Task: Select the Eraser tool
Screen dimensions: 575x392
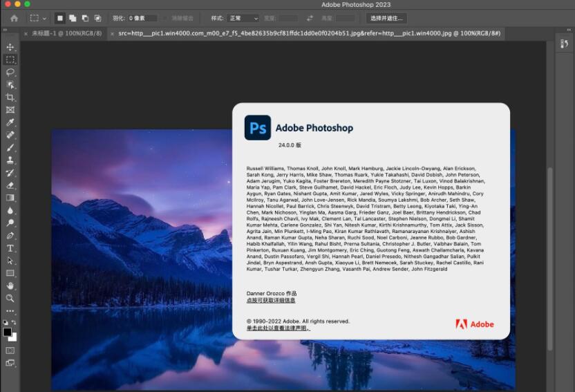Action: (10, 185)
